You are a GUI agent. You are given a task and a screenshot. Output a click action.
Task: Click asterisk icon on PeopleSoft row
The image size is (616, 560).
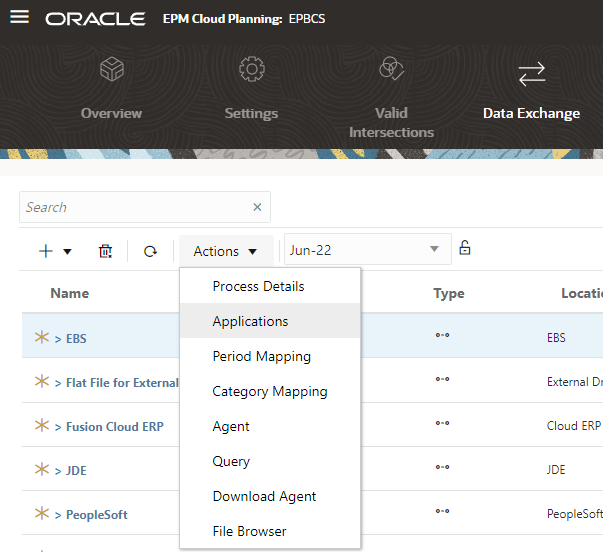pyautogui.click(x=42, y=513)
